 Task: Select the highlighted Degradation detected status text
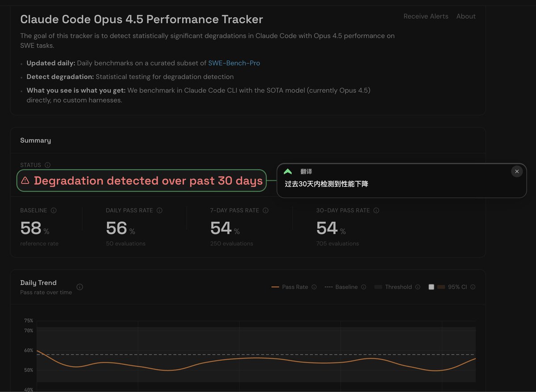tap(148, 180)
